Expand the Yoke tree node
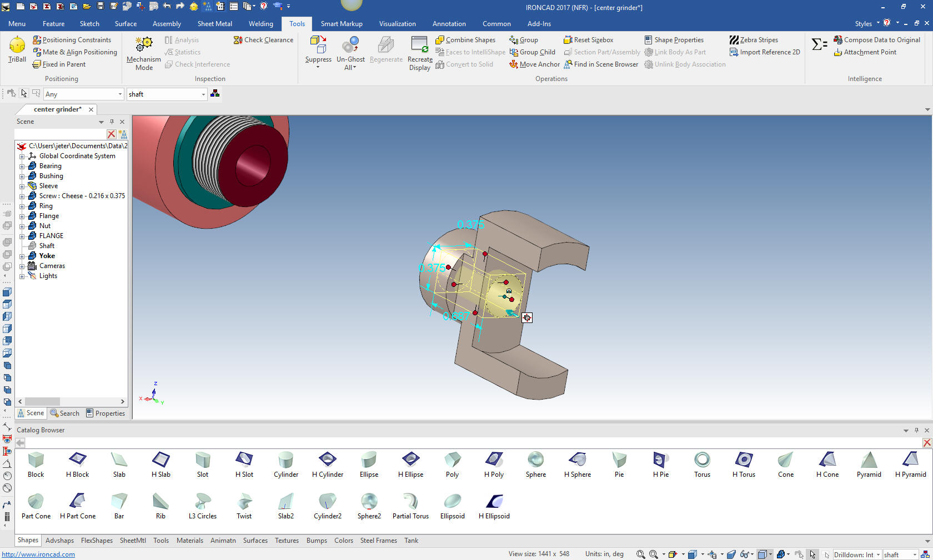The height and width of the screenshot is (560, 933). click(x=22, y=256)
